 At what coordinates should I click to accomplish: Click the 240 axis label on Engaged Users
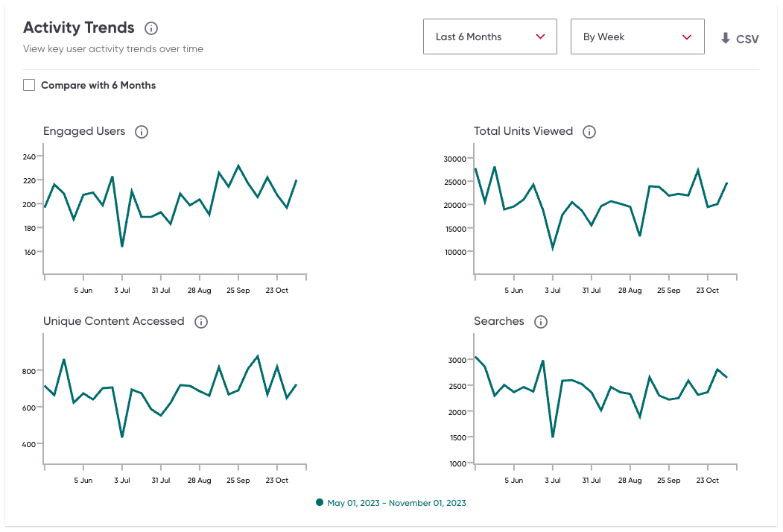click(x=29, y=157)
